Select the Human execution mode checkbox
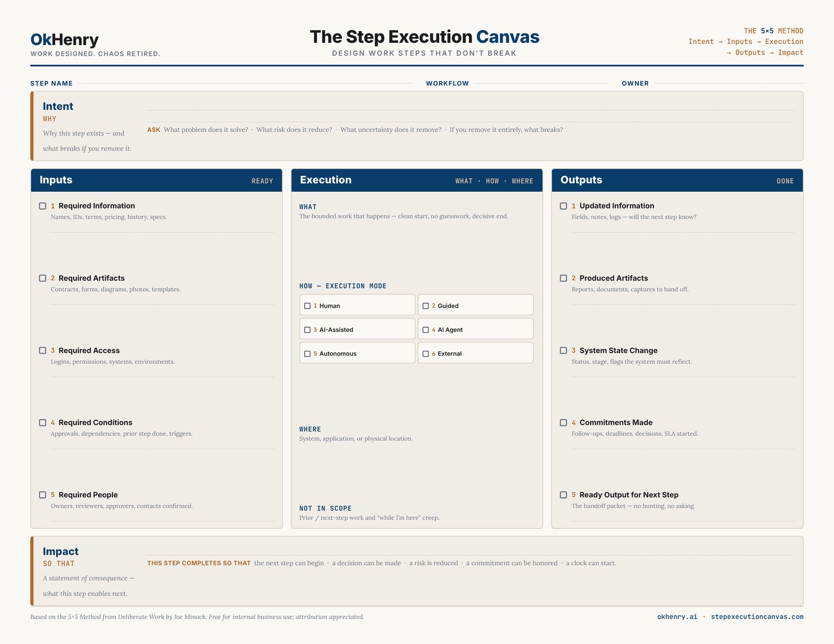834x644 pixels. click(307, 306)
